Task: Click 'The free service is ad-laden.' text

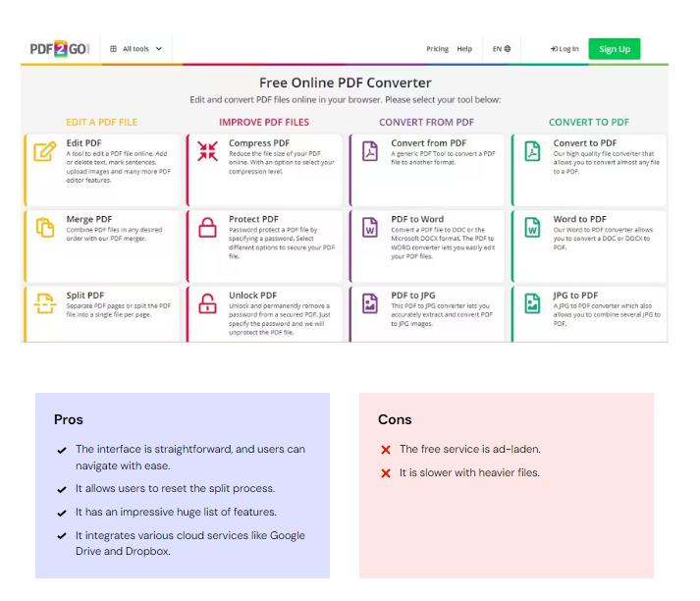Action: pos(470,449)
